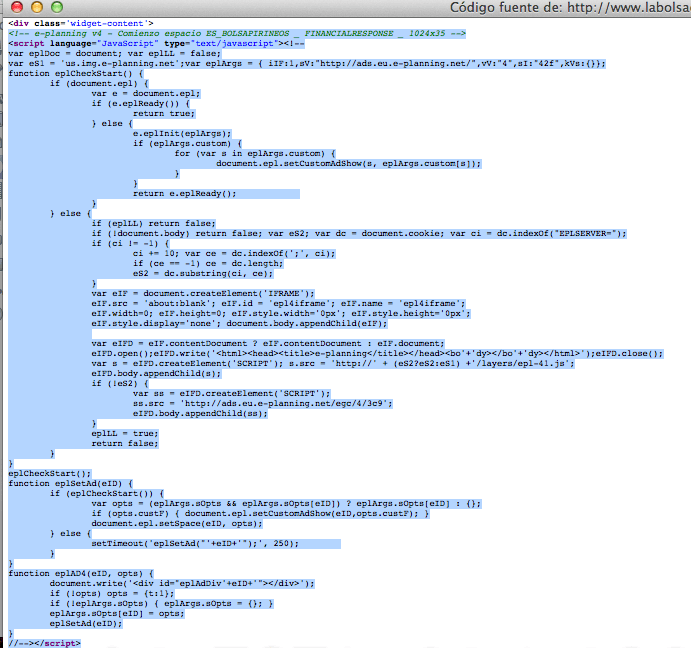The height and width of the screenshot is (648, 691).
Task: Click line 'ci += 10; var ce = dc.indexOf'
Action: 234,253
